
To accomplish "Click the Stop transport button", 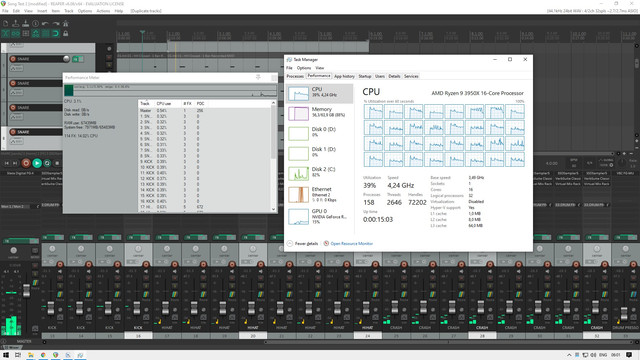I will coord(57,163).
